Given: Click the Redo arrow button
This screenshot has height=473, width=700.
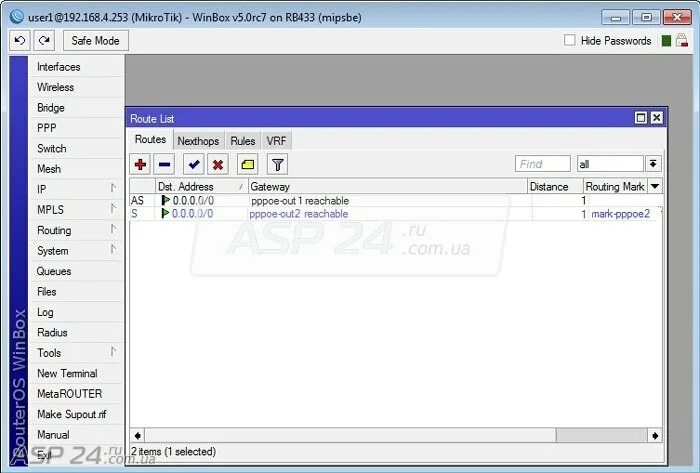Looking at the screenshot, I should [x=44, y=41].
